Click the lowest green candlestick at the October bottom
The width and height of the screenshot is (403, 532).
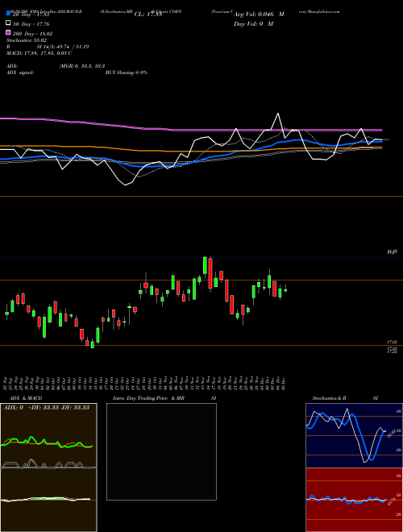click(92, 345)
